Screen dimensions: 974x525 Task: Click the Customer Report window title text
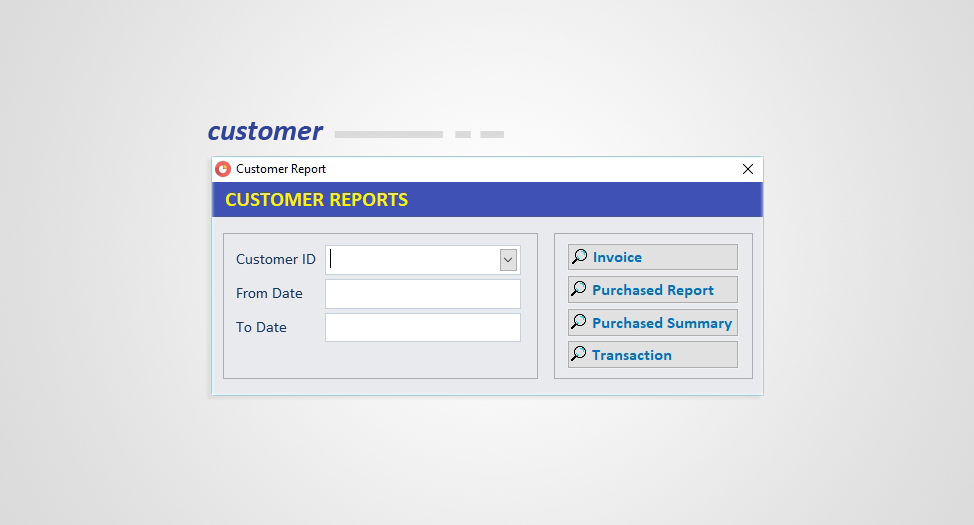tap(281, 169)
